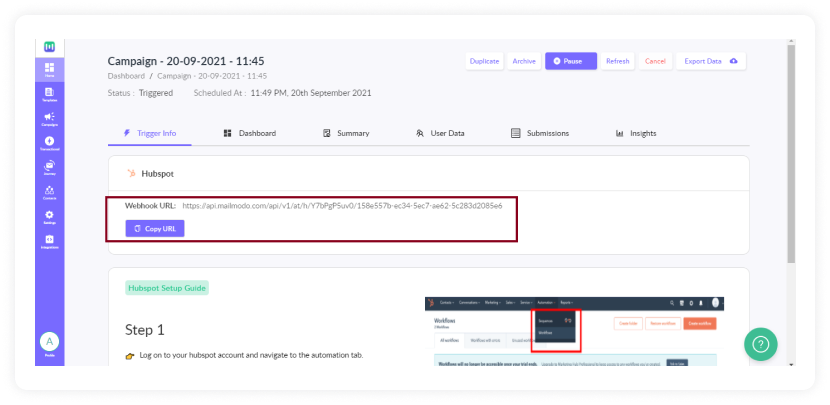
Task: Open the Submissions tab
Action: [x=540, y=133]
